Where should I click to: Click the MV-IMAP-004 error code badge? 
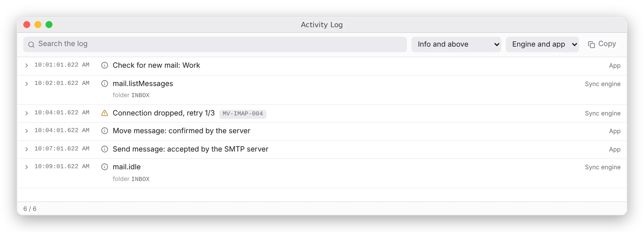pyautogui.click(x=243, y=114)
